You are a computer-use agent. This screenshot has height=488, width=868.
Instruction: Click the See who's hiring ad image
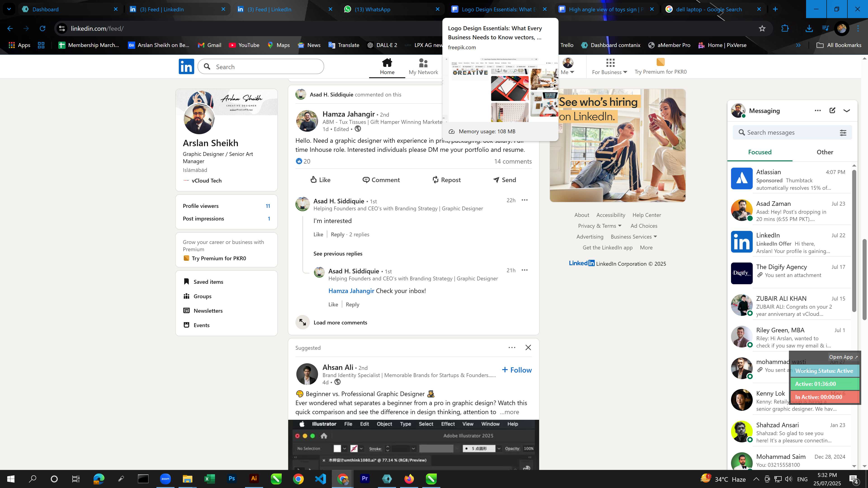point(617,145)
